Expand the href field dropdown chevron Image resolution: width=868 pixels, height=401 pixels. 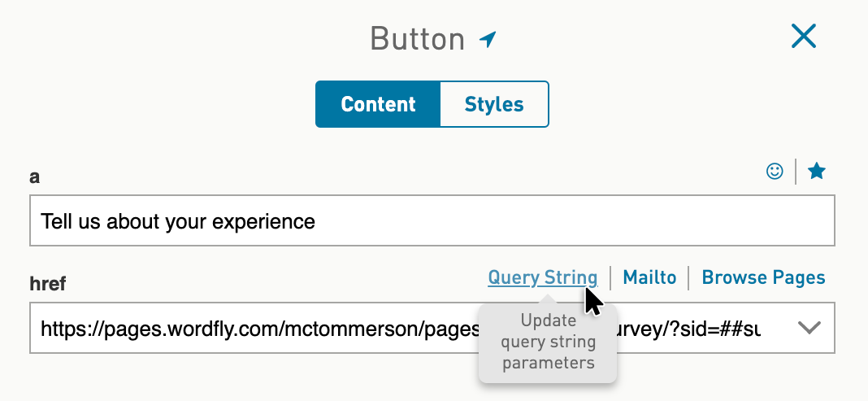pyautogui.click(x=809, y=328)
